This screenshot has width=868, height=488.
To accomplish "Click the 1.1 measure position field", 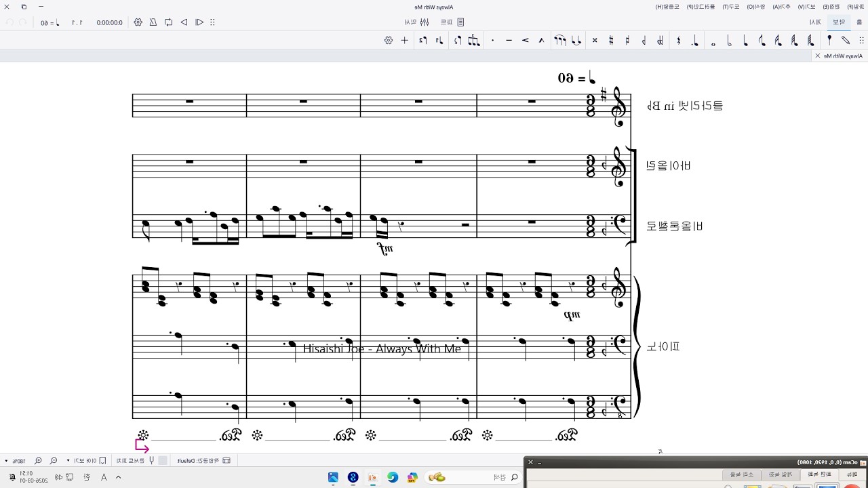I will click(x=77, y=22).
